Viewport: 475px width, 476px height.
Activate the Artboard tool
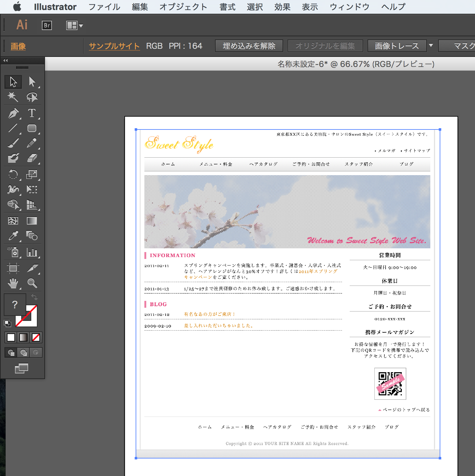[13, 268]
